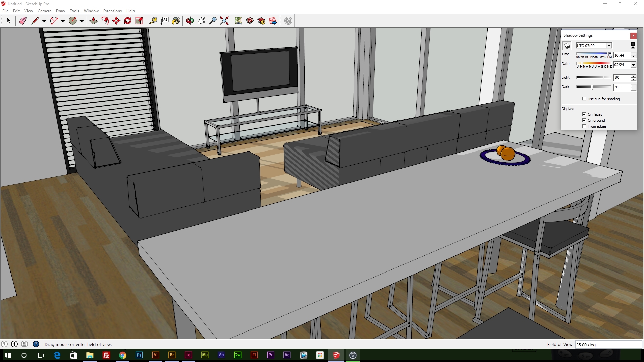Open the Extensions menu

coord(112,11)
